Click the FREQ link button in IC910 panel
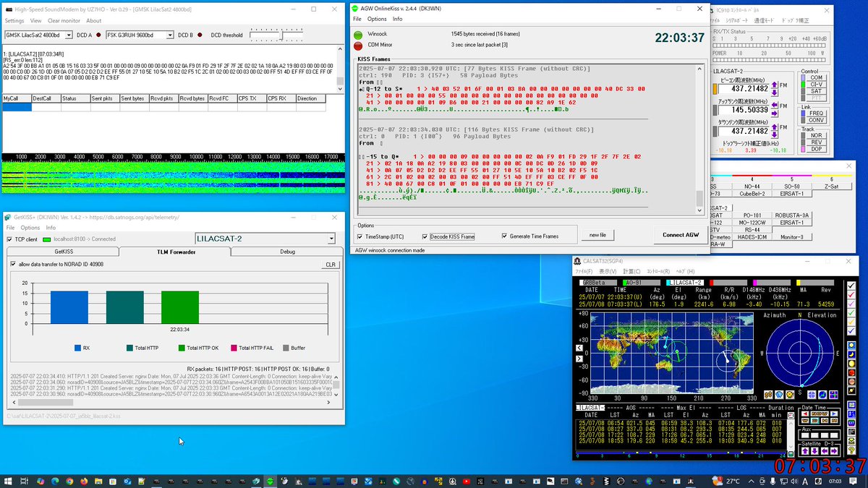The image size is (868, 488). [817, 114]
